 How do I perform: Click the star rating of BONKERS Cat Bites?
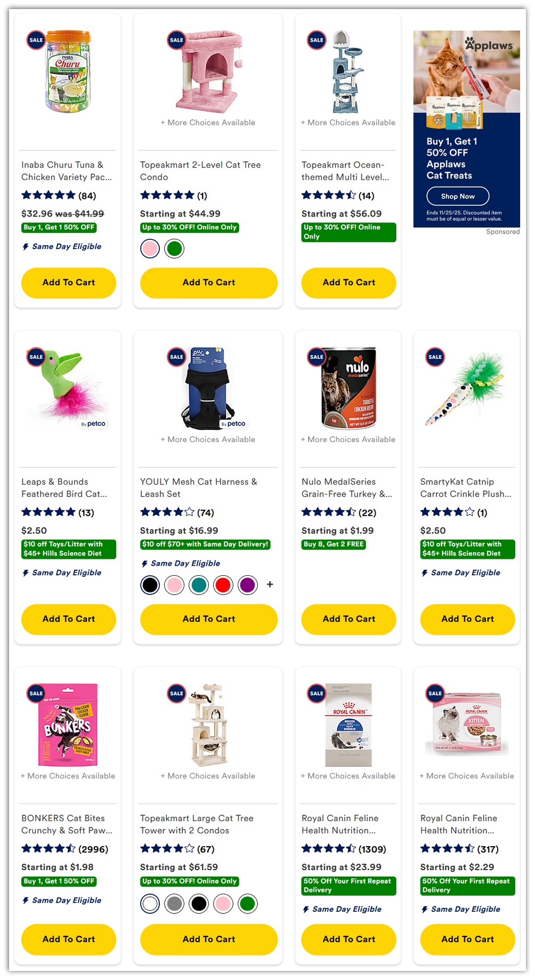click(48, 848)
